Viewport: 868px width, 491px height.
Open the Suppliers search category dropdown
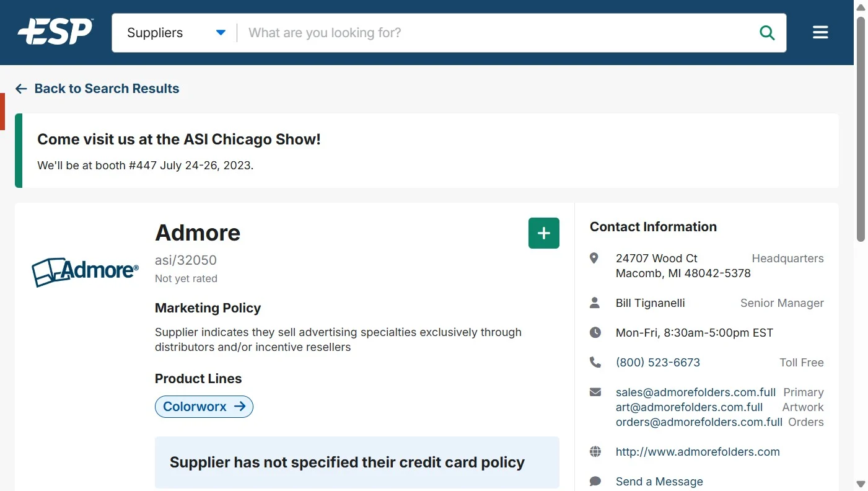tap(175, 33)
